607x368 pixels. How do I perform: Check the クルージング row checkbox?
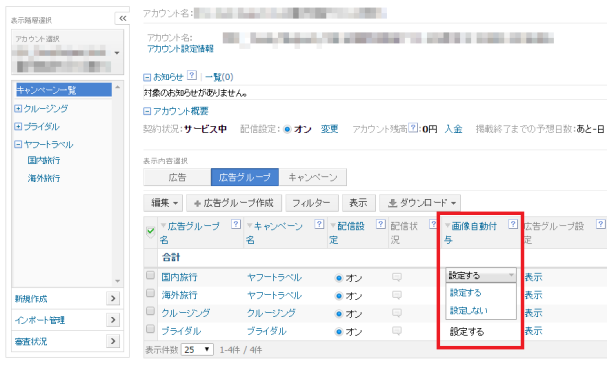point(150,311)
